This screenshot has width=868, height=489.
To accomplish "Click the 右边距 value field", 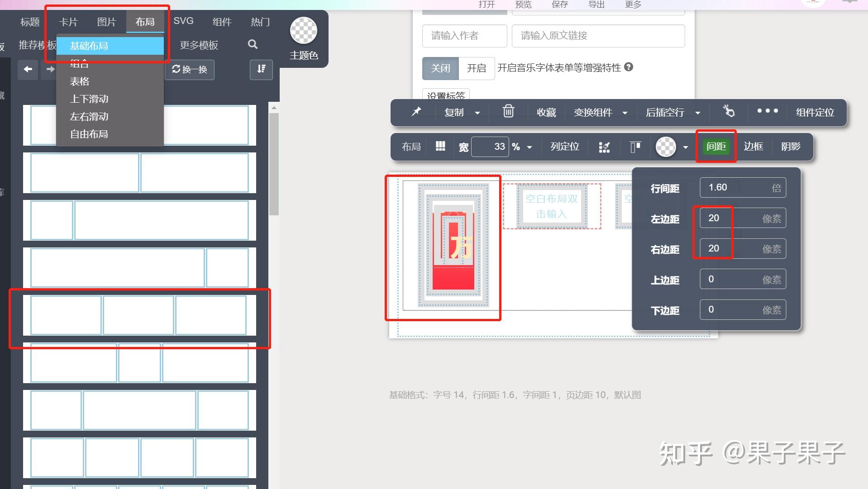I will 743,248.
